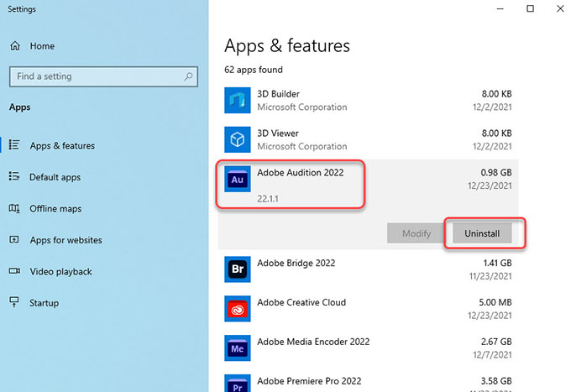
Task: Open Home in Settings sidebar
Action: (x=42, y=46)
